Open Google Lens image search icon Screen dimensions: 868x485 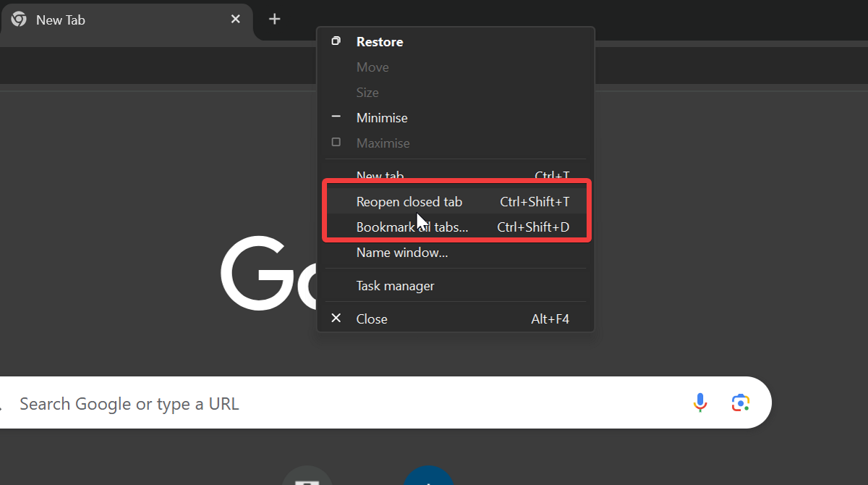tap(740, 402)
